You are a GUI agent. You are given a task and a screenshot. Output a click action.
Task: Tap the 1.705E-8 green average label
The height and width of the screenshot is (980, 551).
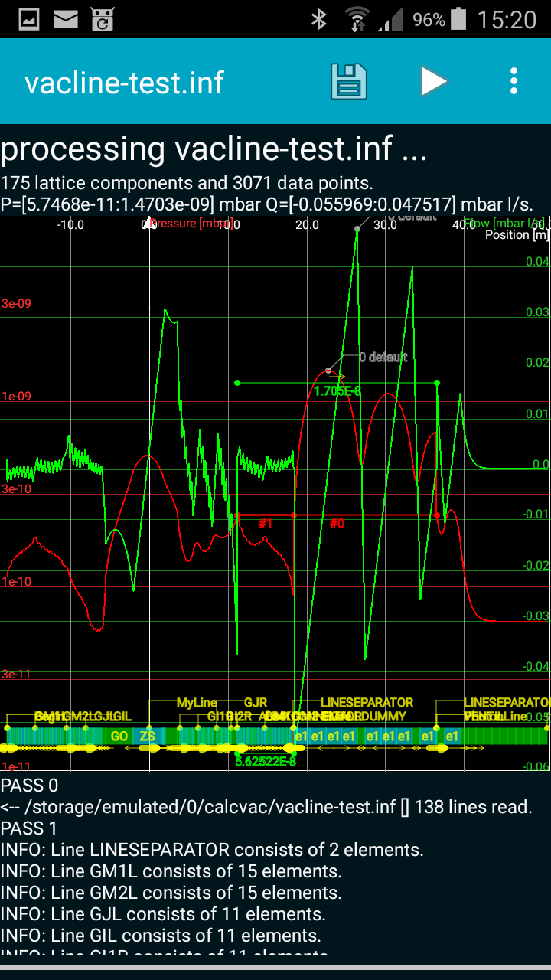pos(337,392)
